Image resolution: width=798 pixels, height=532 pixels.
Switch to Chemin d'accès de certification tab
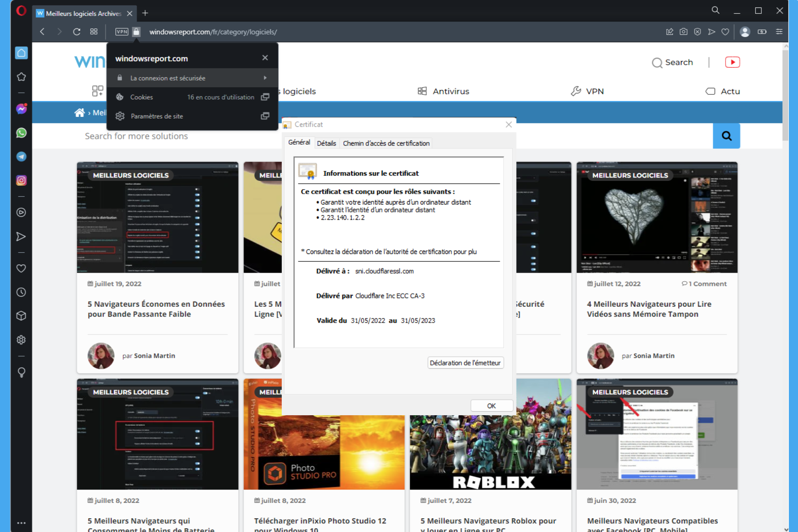tap(386, 143)
